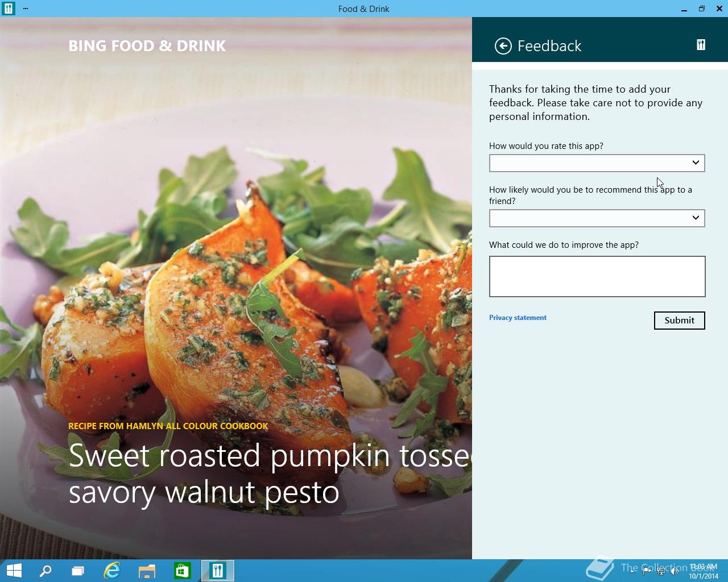Minimize the Food & Drink window
Image resolution: width=728 pixels, height=582 pixels.
pos(684,9)
